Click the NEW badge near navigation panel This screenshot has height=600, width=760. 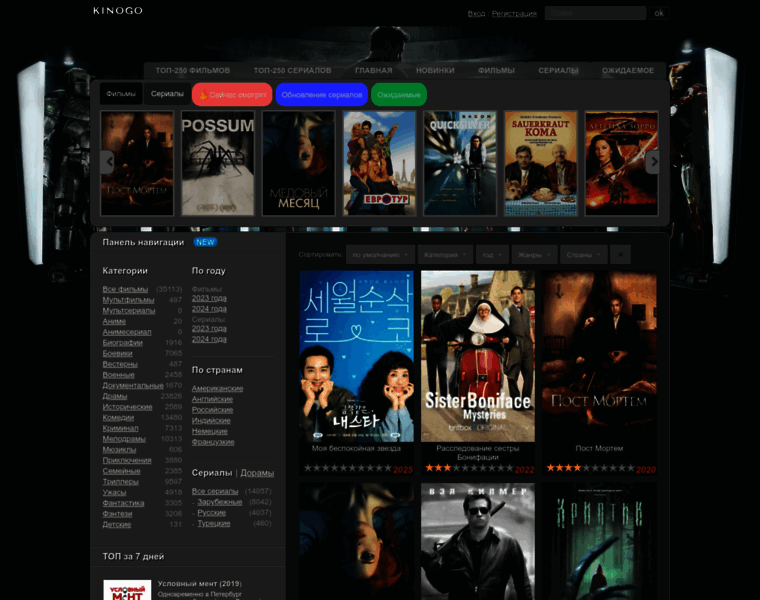pos(206,242)
